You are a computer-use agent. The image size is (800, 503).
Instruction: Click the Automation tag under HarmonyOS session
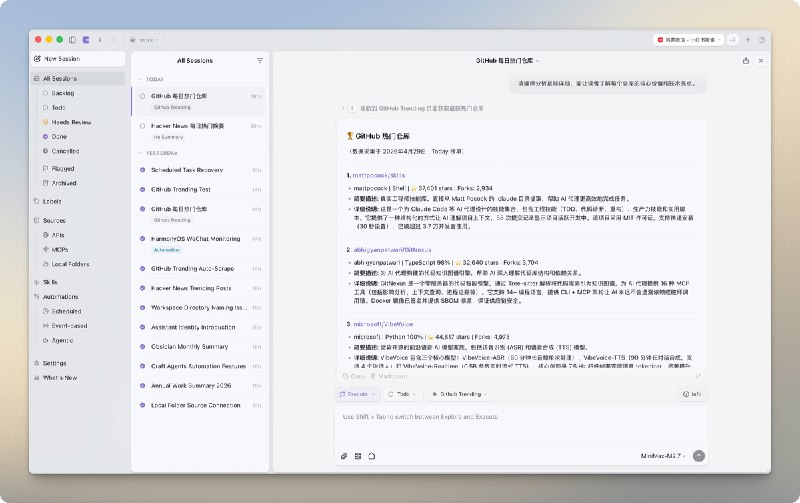point(167,250)
